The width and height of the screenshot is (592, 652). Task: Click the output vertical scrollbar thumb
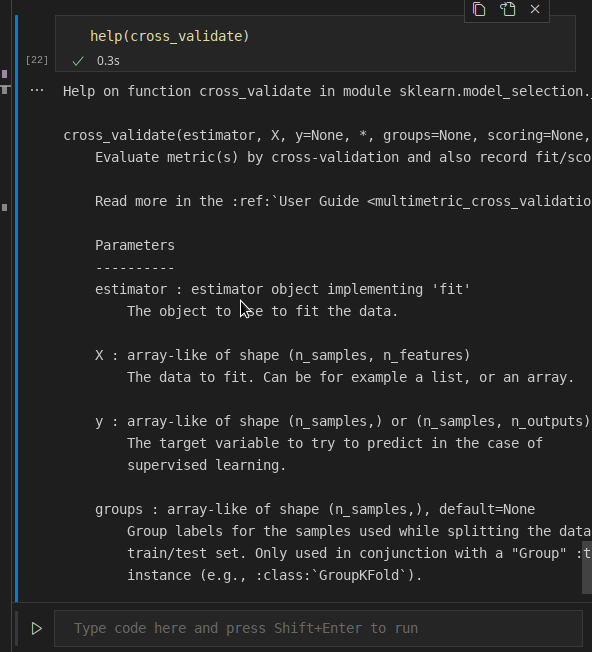[587, 568]
